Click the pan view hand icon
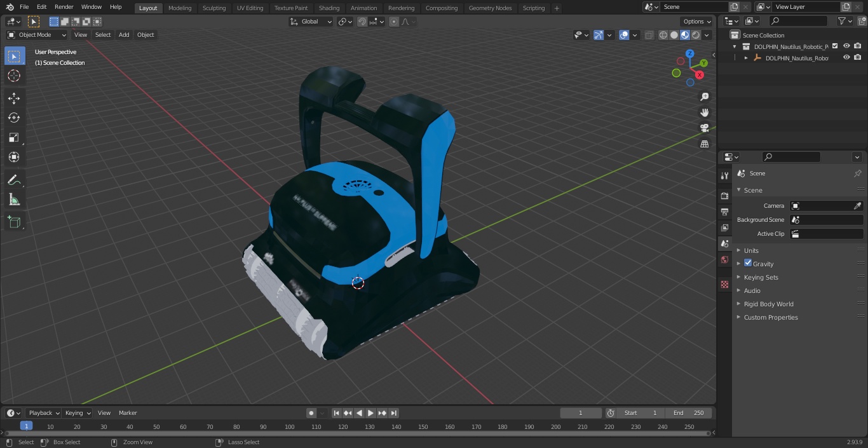The width and height of the screenshot is (868, 448). pos(704,112)
